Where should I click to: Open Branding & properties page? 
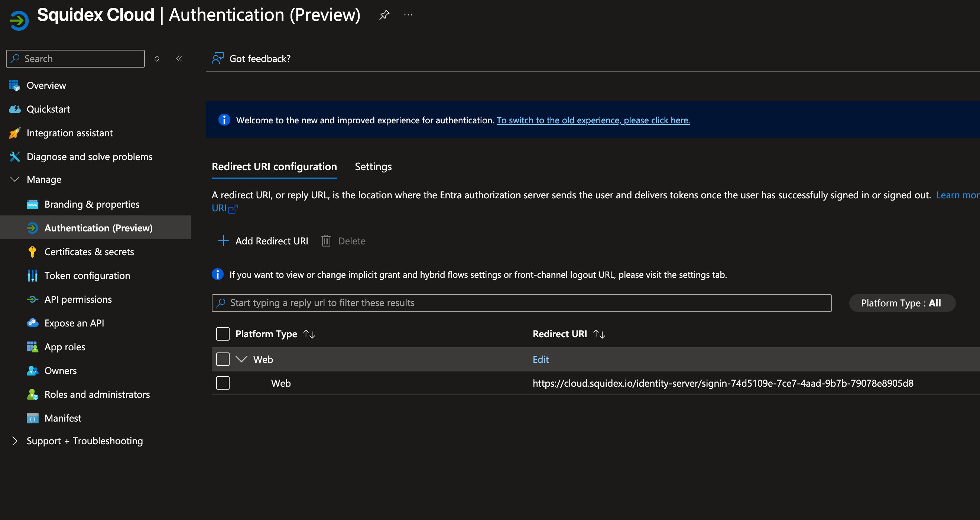pos(92,204)
